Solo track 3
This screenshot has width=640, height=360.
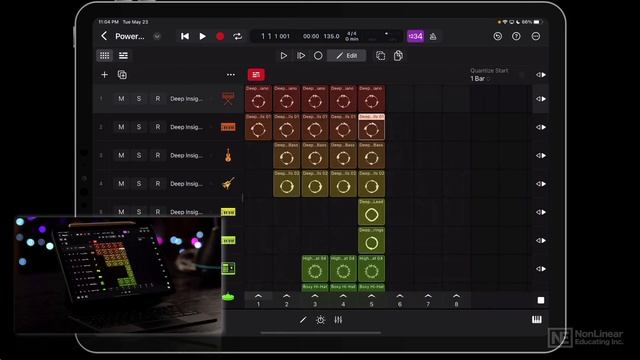click(139, 156)
